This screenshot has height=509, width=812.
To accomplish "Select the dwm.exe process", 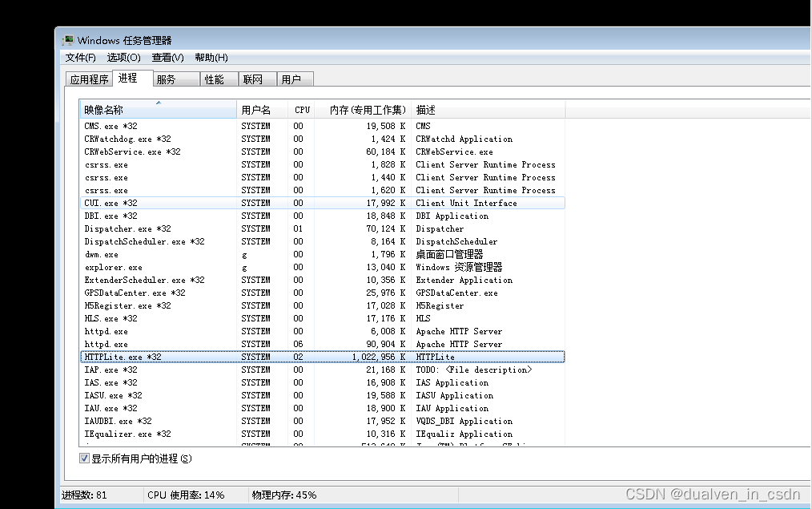I will pos(322,255).
